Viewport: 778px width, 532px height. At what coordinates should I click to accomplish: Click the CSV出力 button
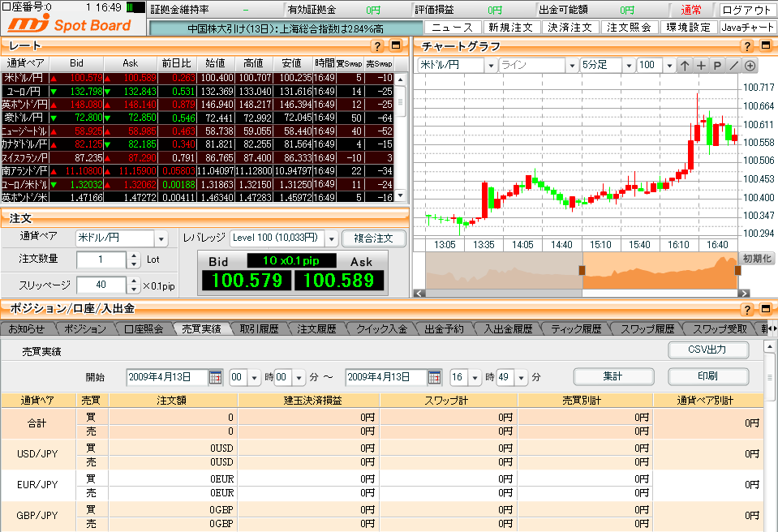[x=708, y=350]
